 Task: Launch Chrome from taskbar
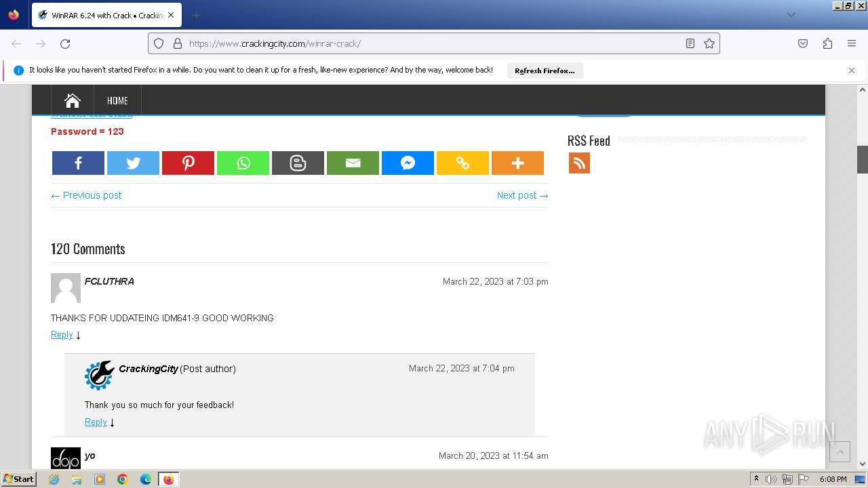pyautogui.click(x=123, y=479)
